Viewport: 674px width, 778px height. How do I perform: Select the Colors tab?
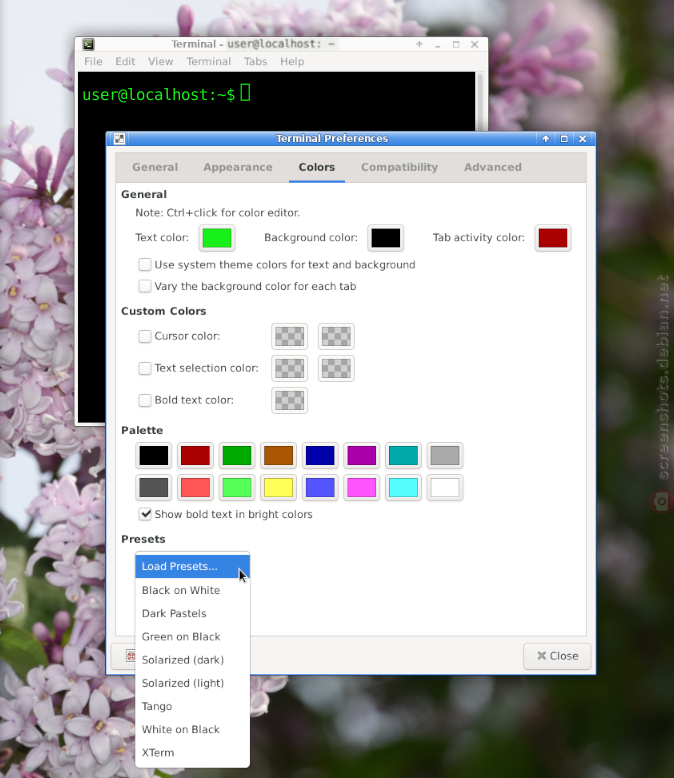317,167
